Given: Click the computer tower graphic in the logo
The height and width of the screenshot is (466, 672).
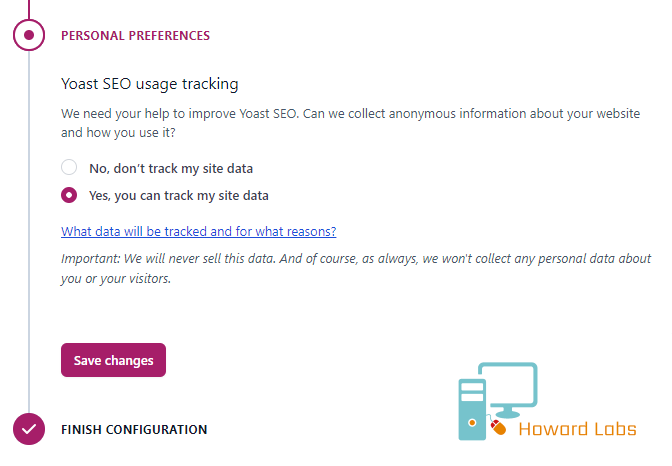Looking at the screenshot, I should (472, 409).
